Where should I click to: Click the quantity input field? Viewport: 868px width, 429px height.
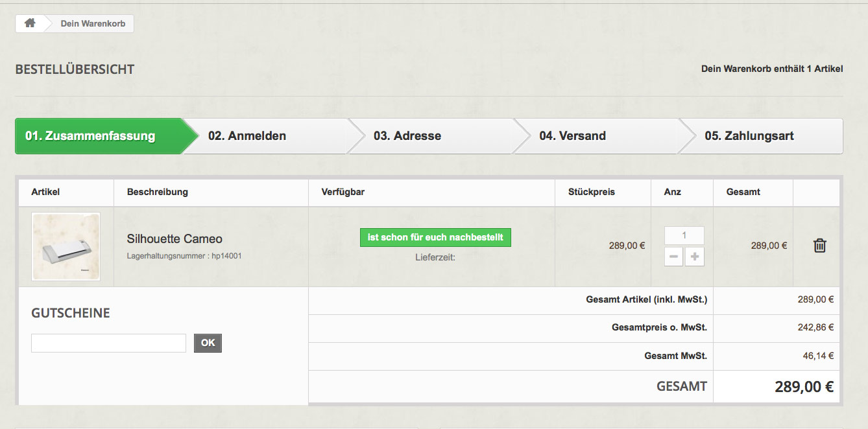point(684,235)
